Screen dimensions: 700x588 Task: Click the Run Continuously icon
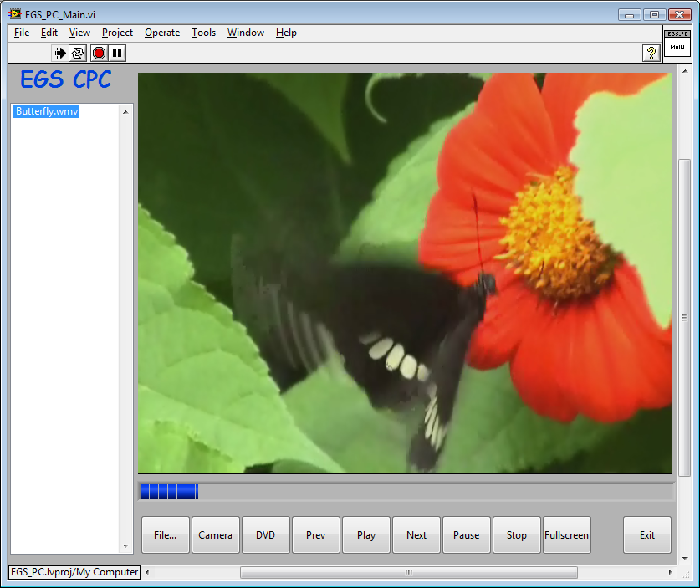78,54
